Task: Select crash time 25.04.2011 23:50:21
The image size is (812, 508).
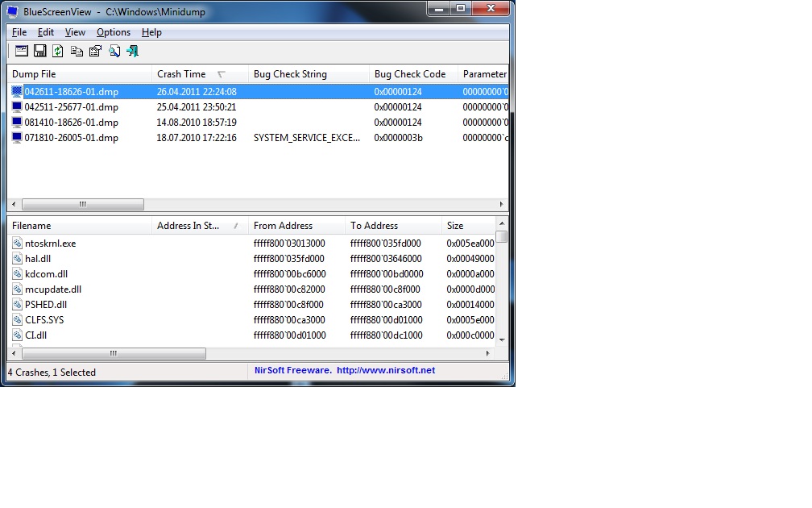Action: pyautogui.click(x=197, y=107)
